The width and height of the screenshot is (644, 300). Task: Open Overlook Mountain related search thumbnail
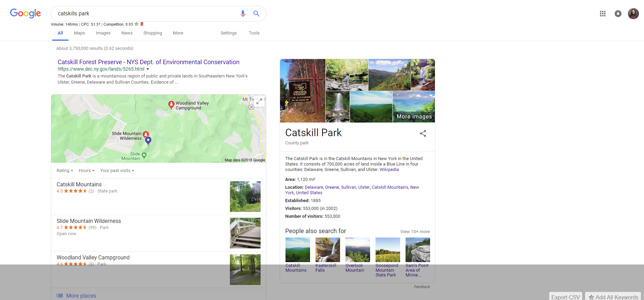(x=358, y=250)
